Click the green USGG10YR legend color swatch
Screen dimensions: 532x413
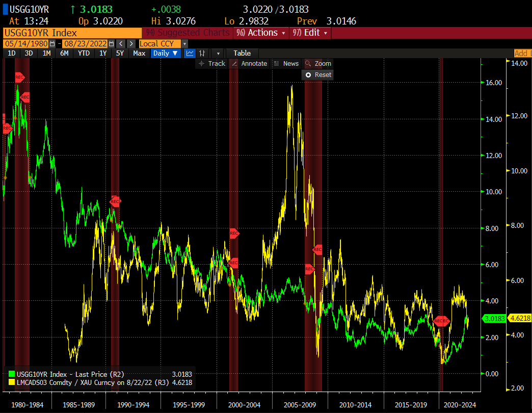coord(11,374)
